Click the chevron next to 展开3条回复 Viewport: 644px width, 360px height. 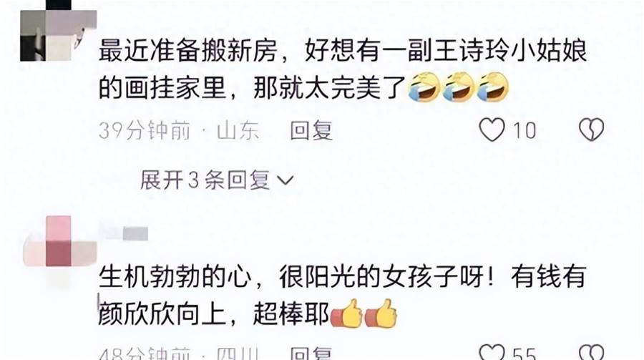coord(286,180)
